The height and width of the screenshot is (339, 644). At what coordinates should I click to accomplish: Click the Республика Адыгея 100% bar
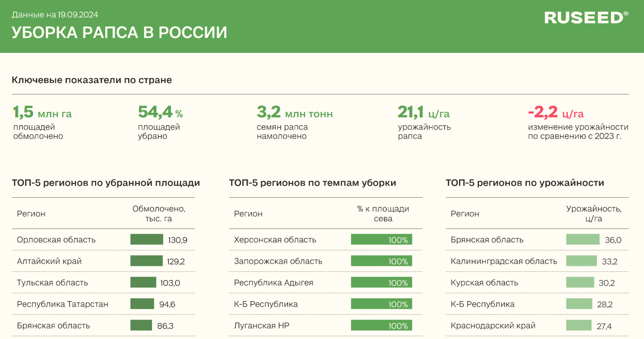coord(381,282)
